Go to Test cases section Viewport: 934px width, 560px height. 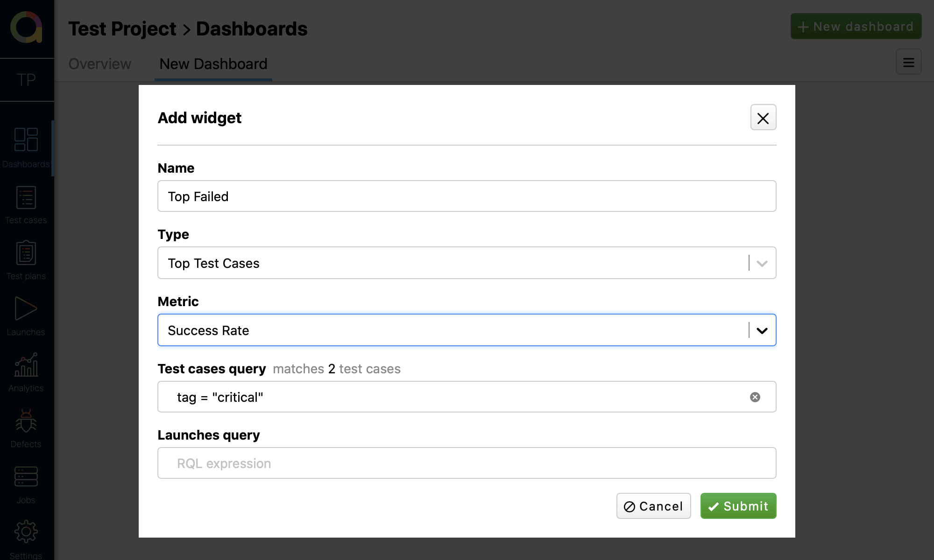point(26,204)
